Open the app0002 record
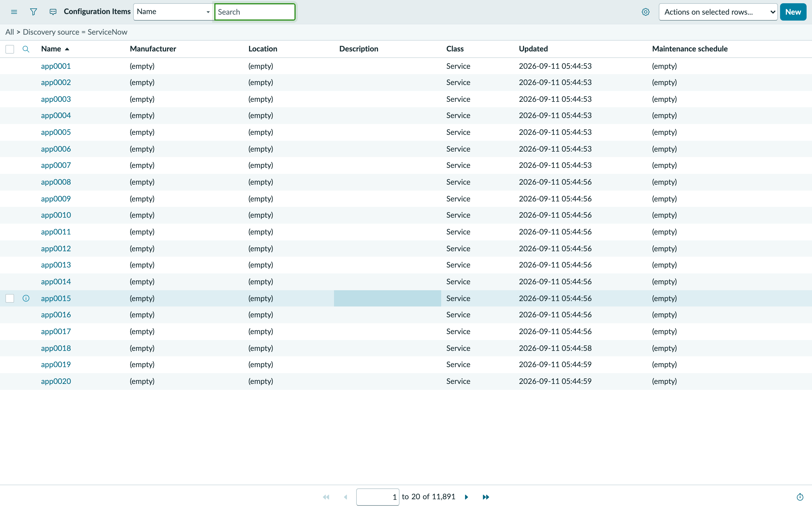The width and height of the screenshot is (812, 509). (x=56, y=83)
